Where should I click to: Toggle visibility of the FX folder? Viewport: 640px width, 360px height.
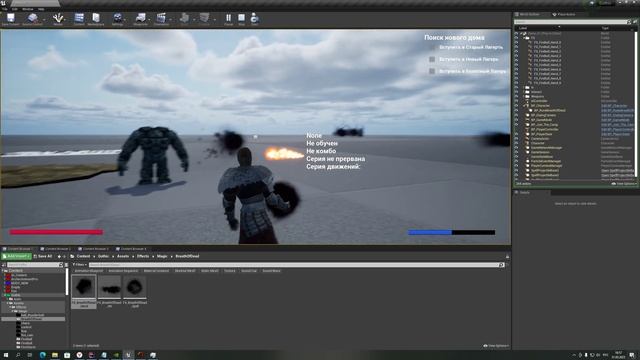[x=516, y=38]
